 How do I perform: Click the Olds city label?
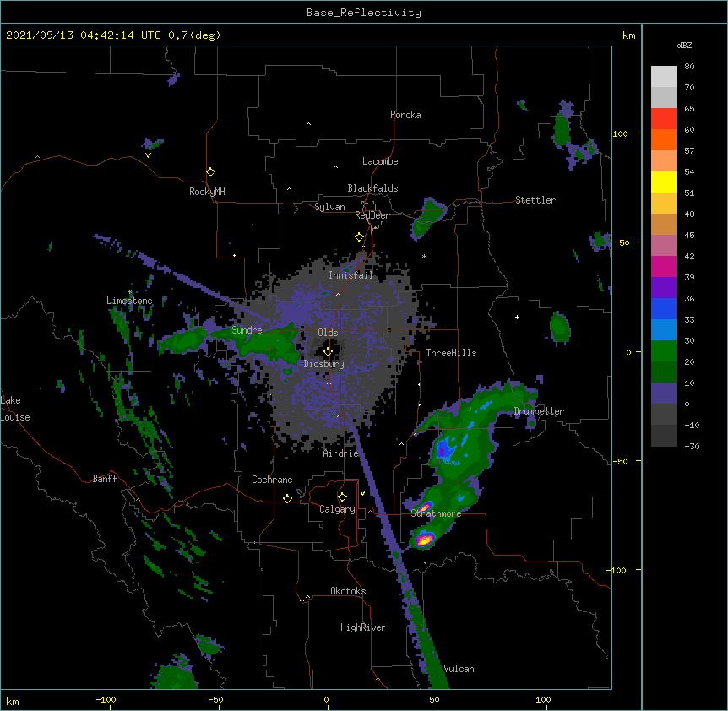[x=328, y=333]
